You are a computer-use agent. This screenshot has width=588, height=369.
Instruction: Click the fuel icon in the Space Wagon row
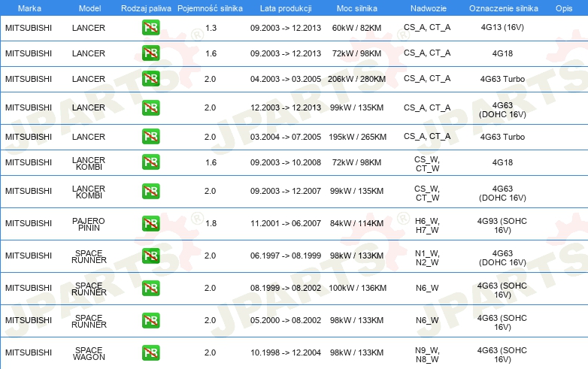150,352
